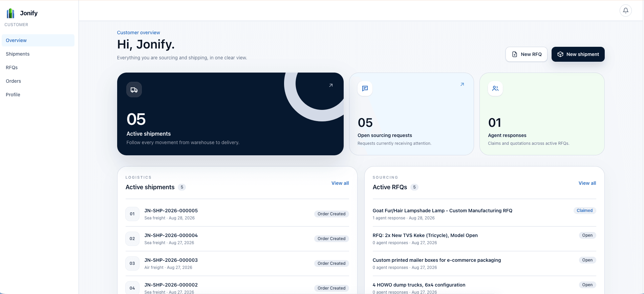The image size is (644, 294).
Task: Open sourcing requests card arrow icon
Action: 462,84
